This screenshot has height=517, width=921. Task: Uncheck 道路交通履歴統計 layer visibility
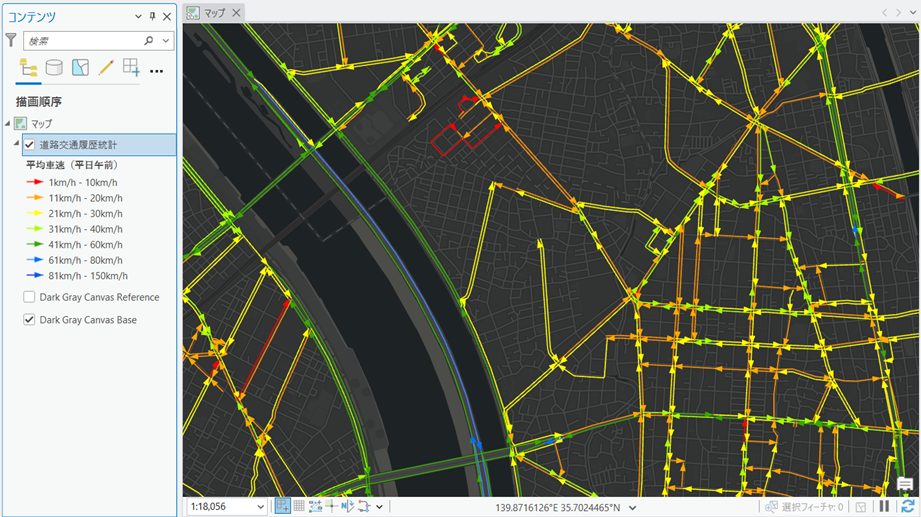pyautogui.click(x=29, y=145)
